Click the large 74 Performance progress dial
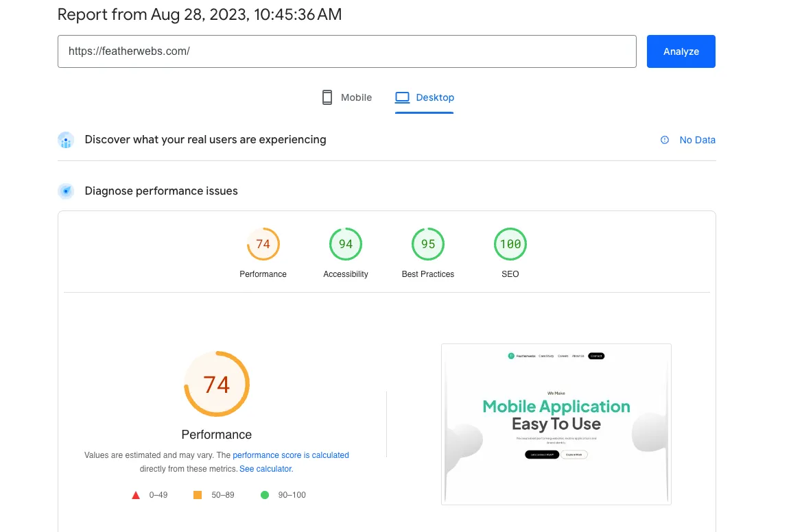 (217, 384)
